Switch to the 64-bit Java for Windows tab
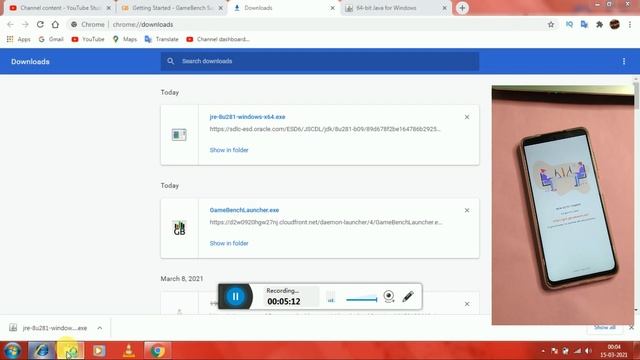Screen dimensions: 640x360 tap(395, 8)
